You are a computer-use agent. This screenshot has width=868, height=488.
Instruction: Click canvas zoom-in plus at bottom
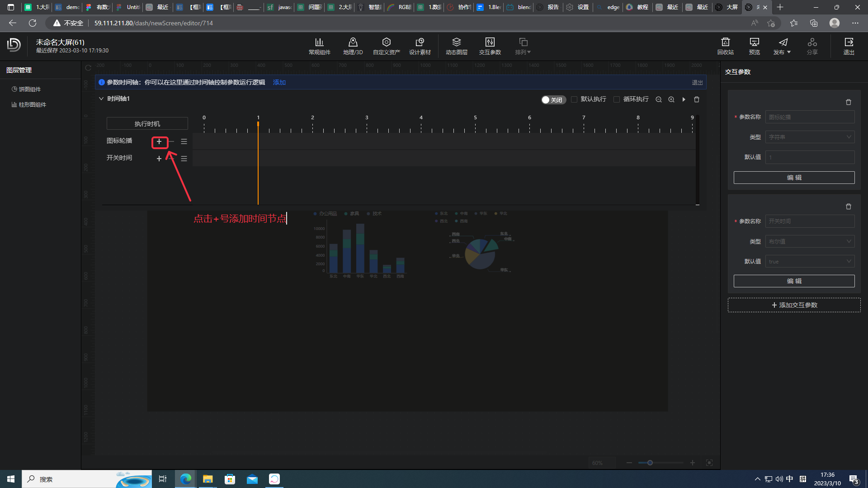tap(693, 463)
